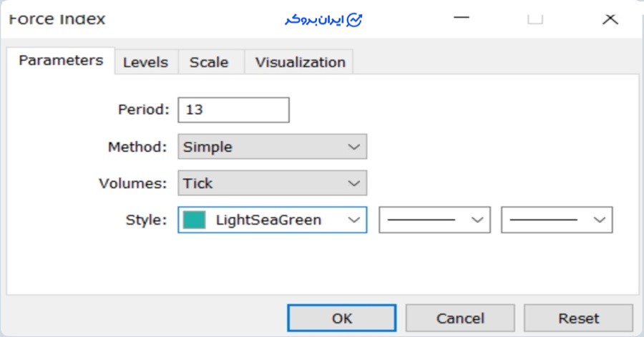Open the Levels tab
Image resolution: width=644 pixels, height=337 pixels.
tap(145, 62)
